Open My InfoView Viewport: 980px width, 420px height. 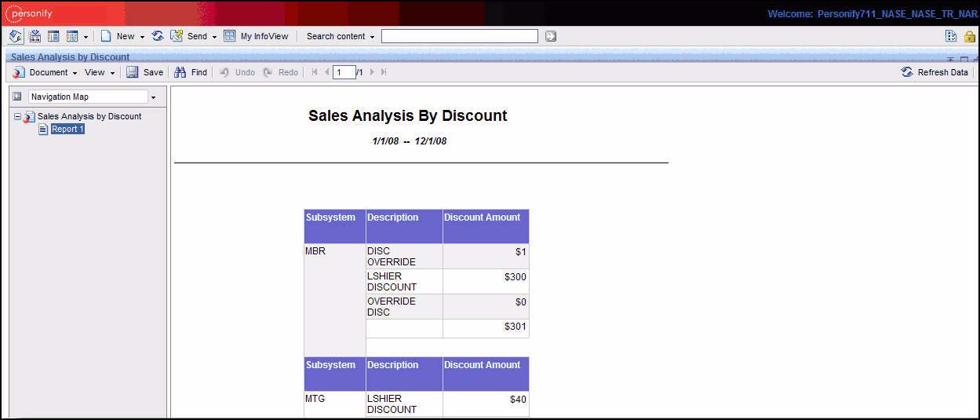(256, 36)
